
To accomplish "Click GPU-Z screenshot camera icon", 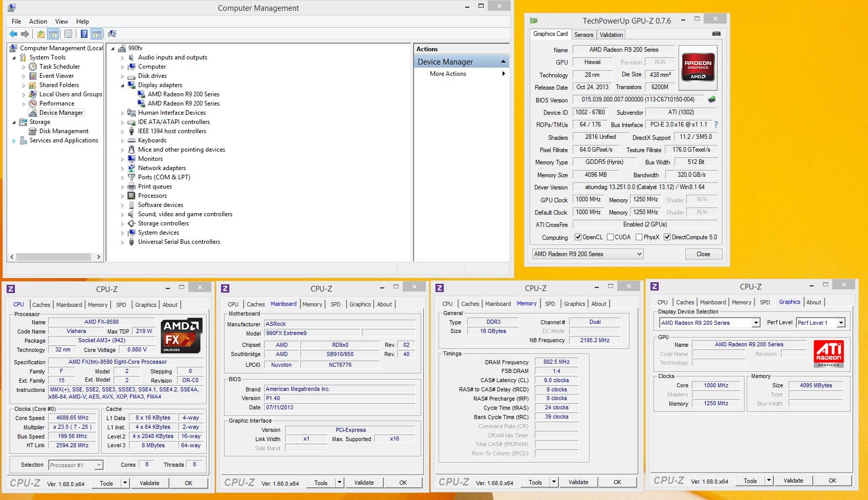I will [x=717, y=34].
